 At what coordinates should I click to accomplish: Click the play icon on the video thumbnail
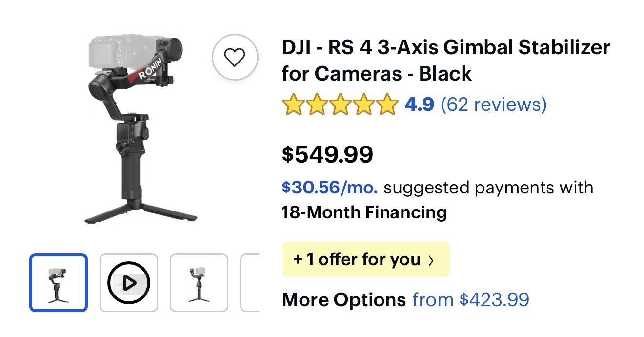click(x=128, y=283)
